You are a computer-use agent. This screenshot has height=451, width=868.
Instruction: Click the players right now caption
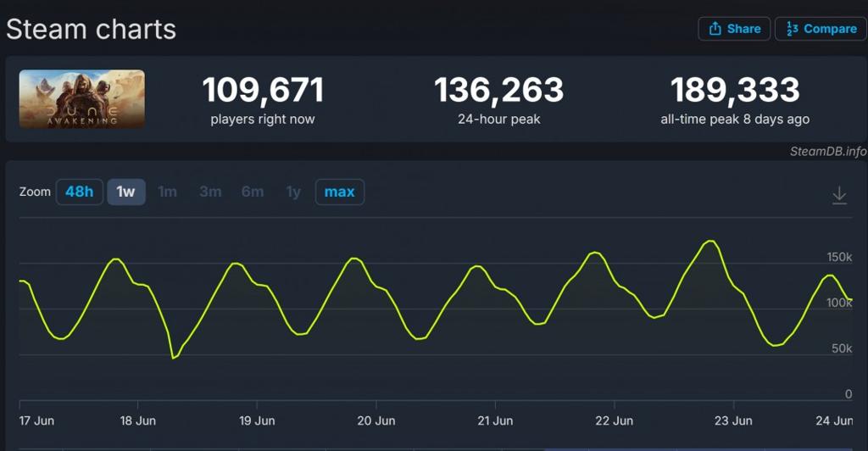263,119
